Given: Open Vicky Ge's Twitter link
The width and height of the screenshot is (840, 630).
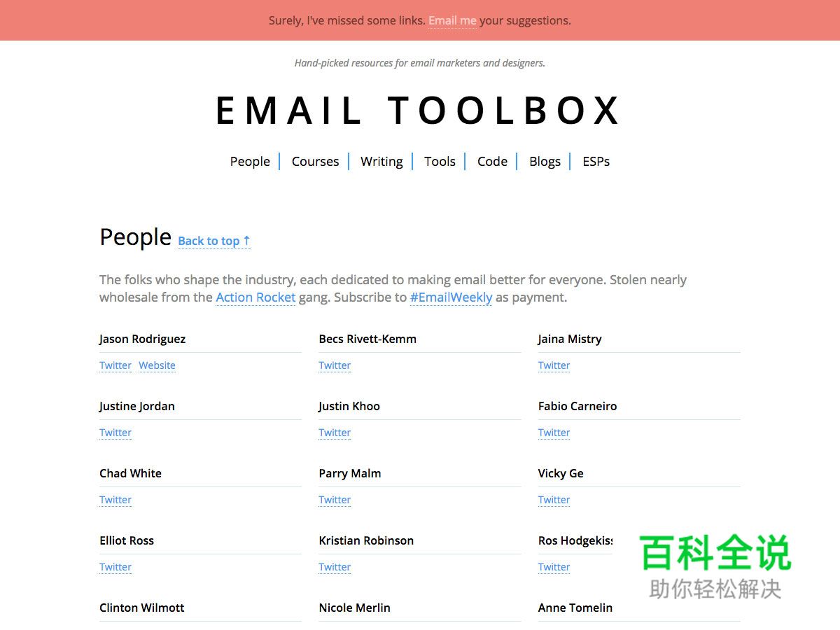Looking at the screenshot, I should [554, 500].
